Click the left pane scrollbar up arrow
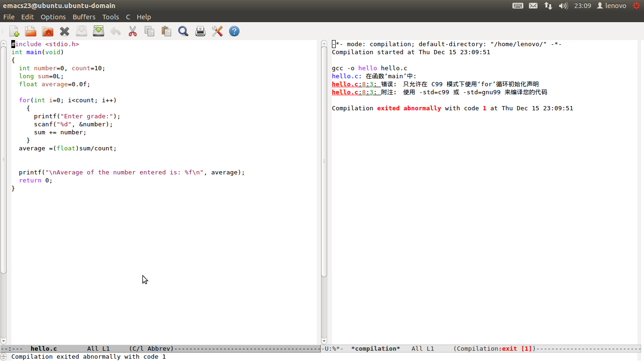 3,43
